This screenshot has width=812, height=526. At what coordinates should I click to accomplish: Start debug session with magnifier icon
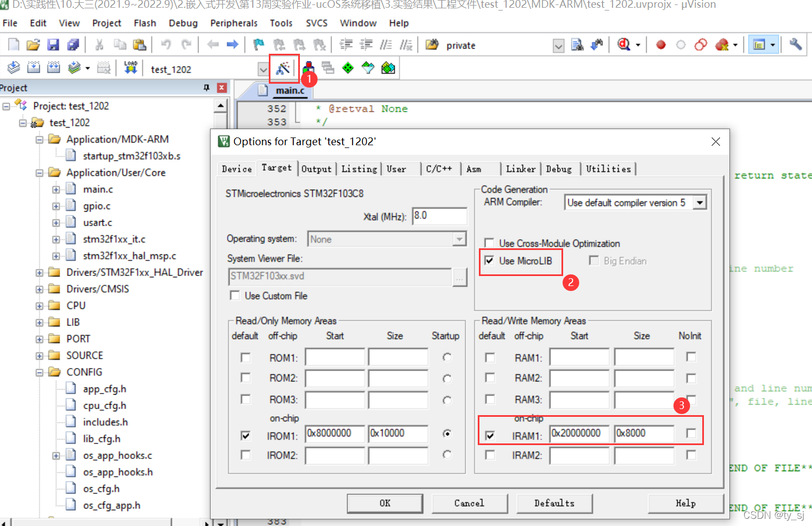click(624, 45)
